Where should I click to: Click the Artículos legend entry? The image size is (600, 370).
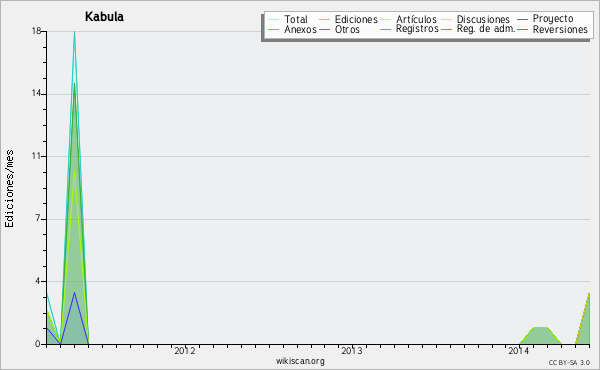coord(416,19)
